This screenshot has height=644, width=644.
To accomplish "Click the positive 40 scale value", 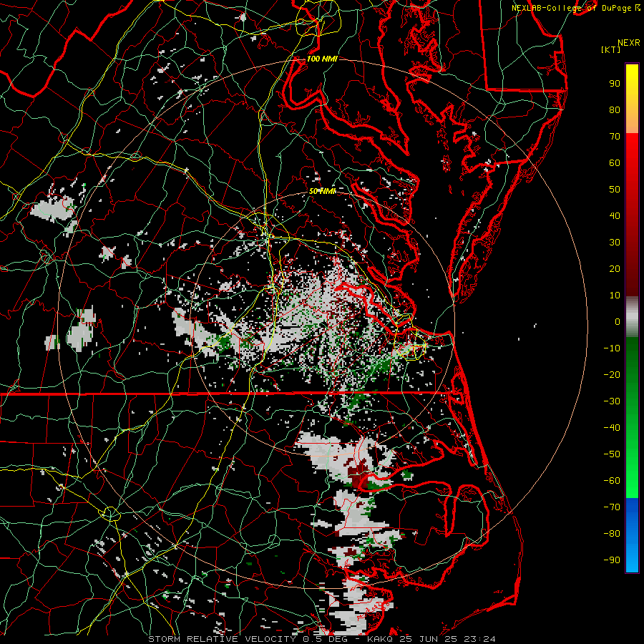I will tap(615, 216).
